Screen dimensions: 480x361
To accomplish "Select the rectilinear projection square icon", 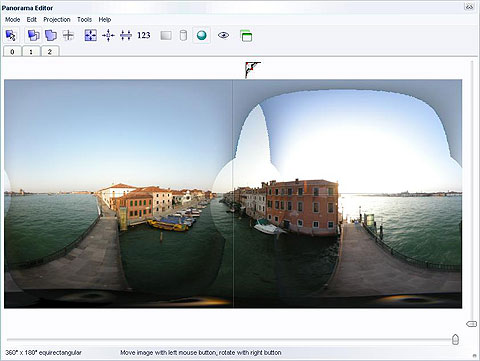I will (x=166, y=35).
